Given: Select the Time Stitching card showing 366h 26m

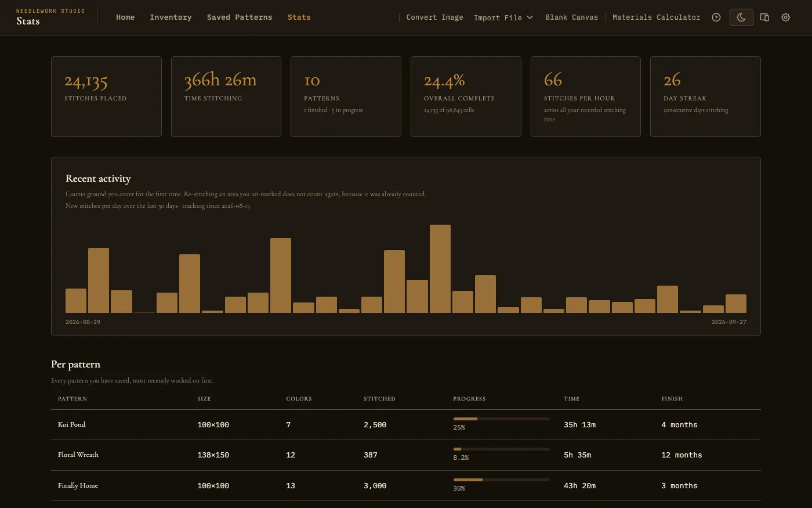Looking at the screenshot, I should tap(226, 96).
